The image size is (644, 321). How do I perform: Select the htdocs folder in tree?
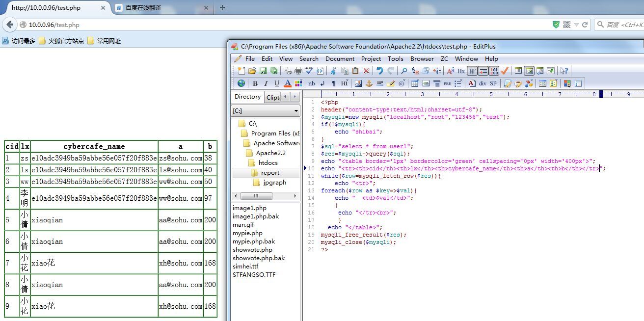pos(268,162)
